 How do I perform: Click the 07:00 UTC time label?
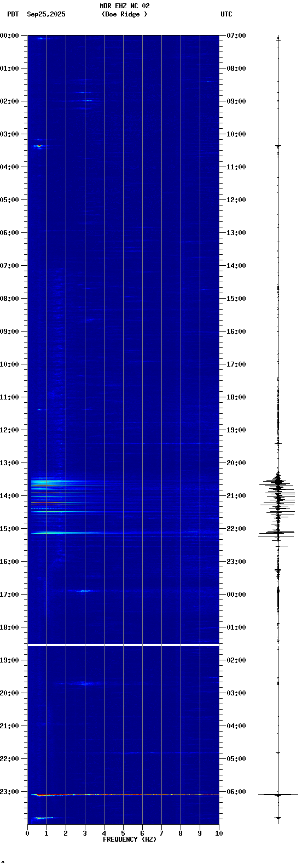click(x=236, y=36)
